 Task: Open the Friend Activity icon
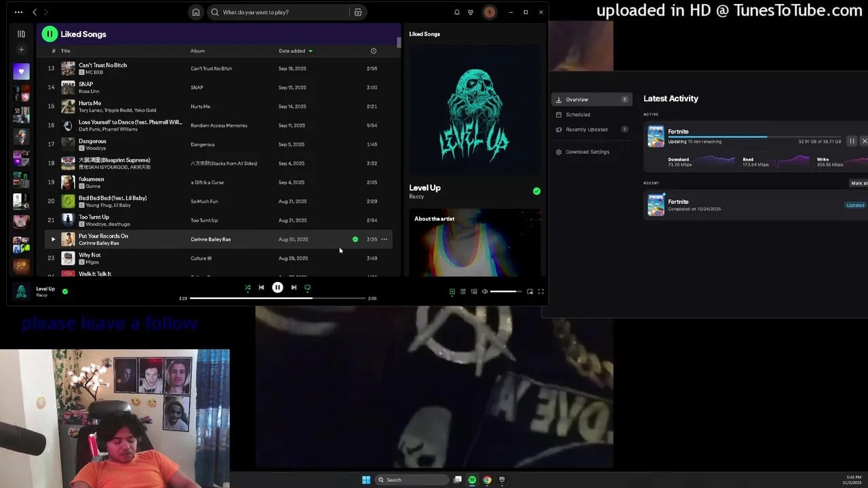tap(471, 12)
